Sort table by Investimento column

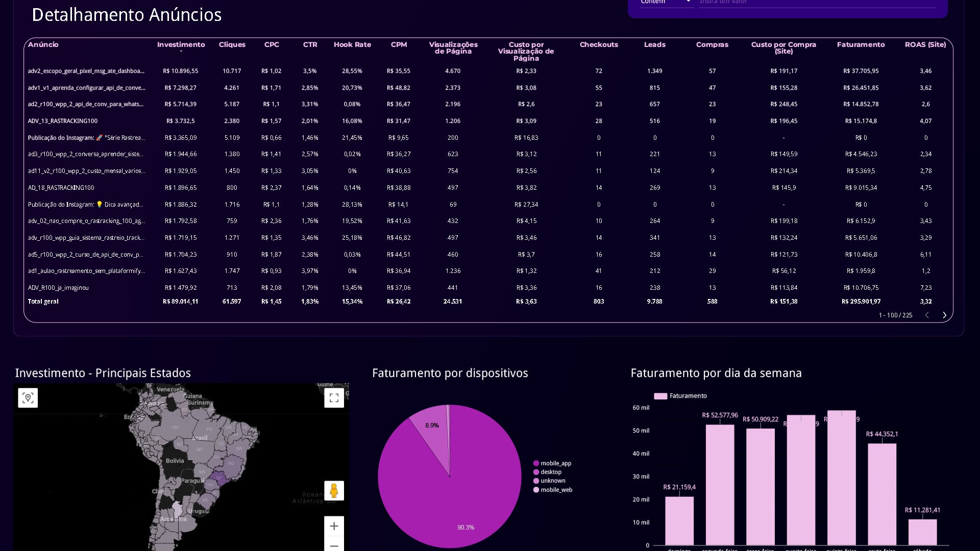coord(181,44)
